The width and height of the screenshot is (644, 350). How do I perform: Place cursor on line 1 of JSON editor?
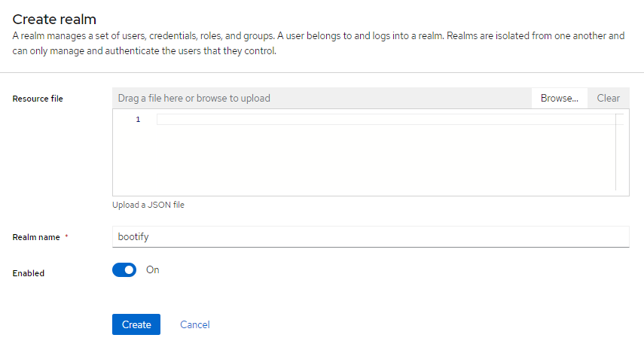click(x=386, y=120)
